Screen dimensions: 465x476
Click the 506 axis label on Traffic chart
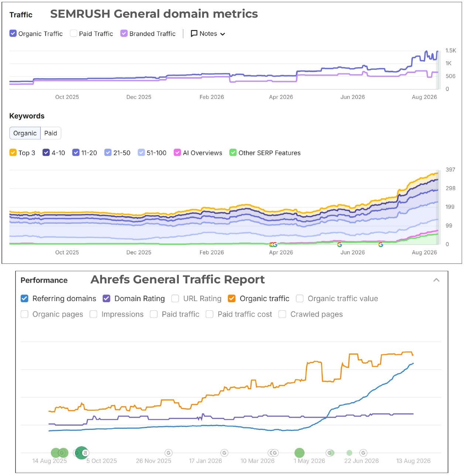tap(451, 76)
